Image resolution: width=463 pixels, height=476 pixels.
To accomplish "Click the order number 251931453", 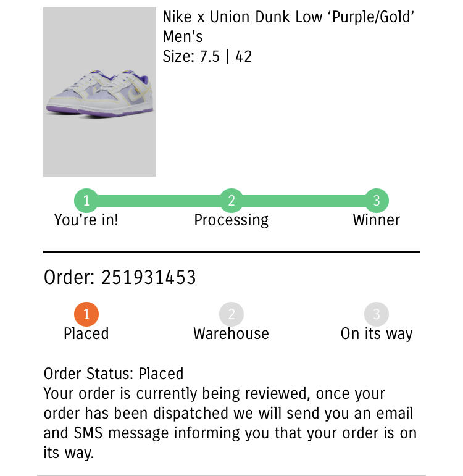I will [148, 278].
